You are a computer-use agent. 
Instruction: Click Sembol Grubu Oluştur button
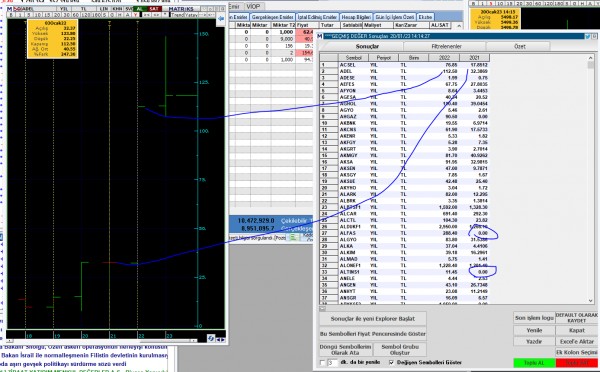pyautogui.click(x=400, y=349)
